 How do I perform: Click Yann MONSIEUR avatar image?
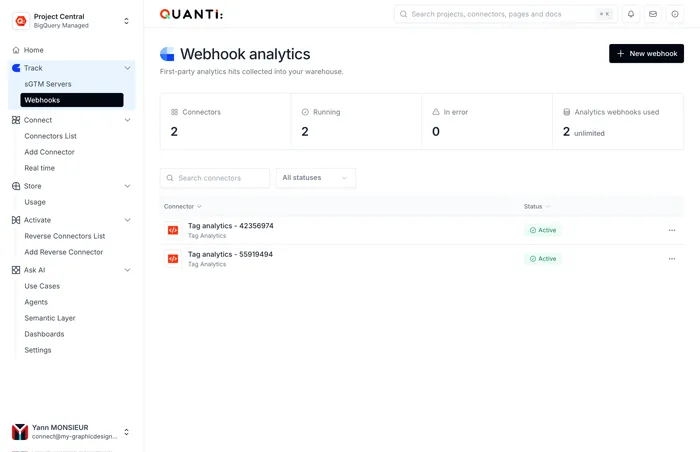pyautogui.click(x=20, y=432)
